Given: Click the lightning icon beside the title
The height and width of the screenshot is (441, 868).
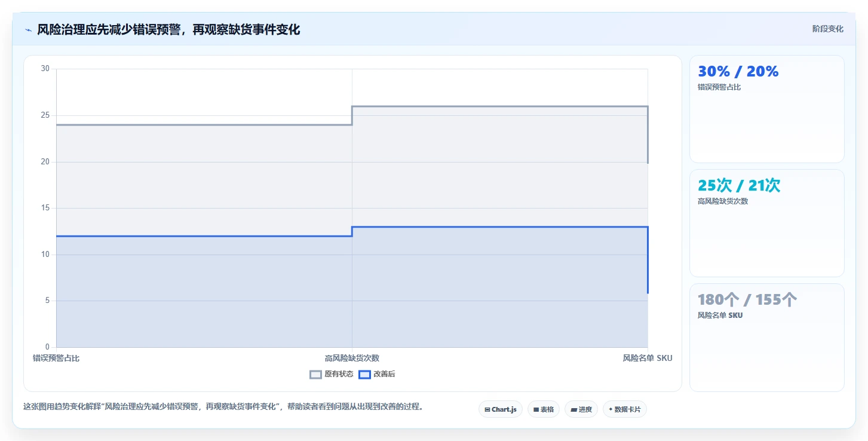Looking at the screenshot, I should coord(28,30).
